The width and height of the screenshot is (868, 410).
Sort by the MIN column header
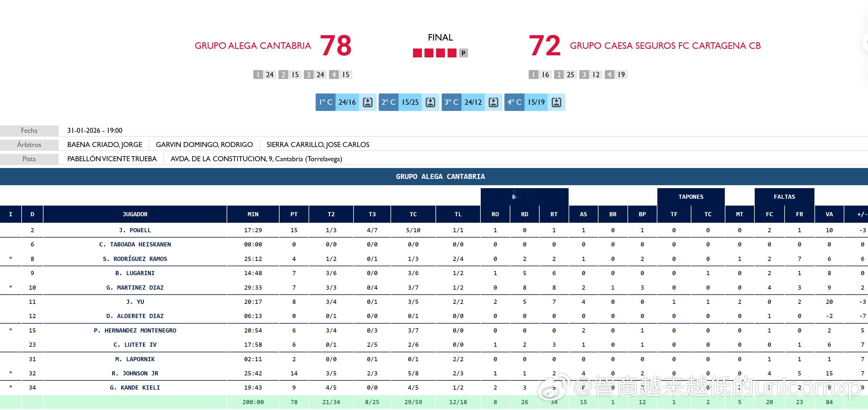tap(253, 214)
